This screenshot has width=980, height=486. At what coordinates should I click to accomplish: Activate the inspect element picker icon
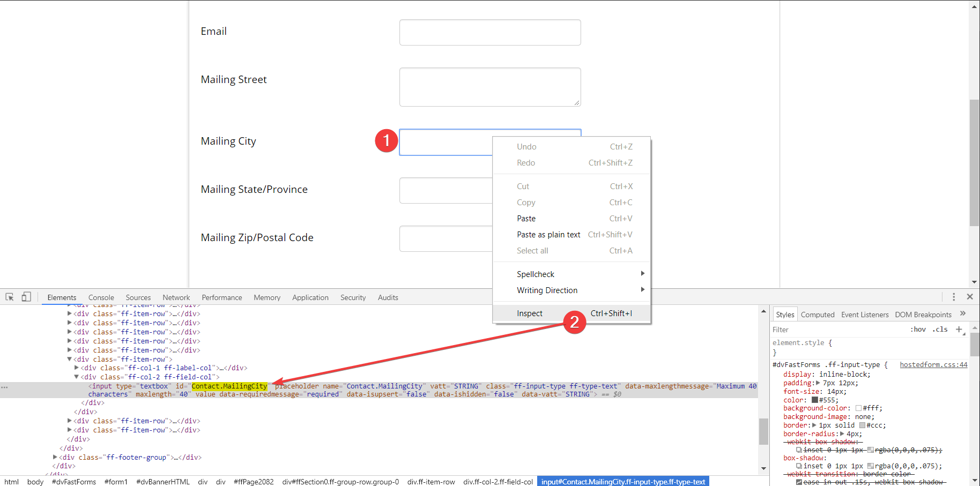(10, 297)
